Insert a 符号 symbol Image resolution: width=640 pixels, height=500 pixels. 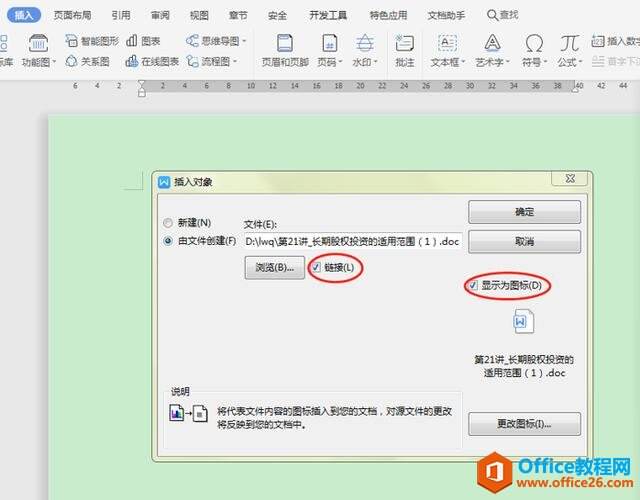click(x=534, y=51)
